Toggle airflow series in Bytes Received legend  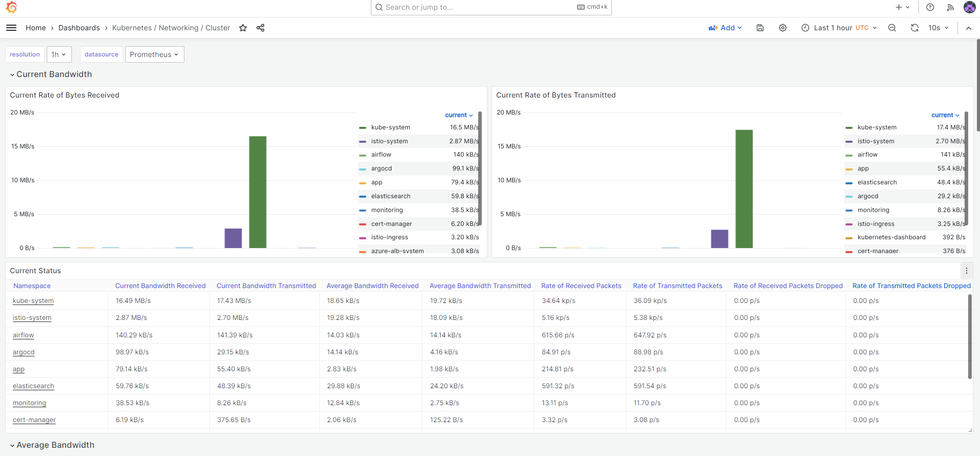click(381, 155)
